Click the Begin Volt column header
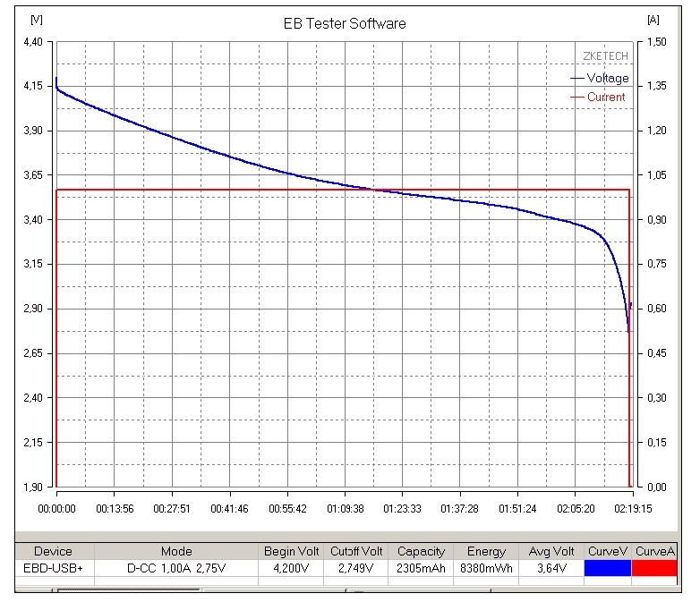The height and width of the screenshot is (602, 700). tap(293, 551)
